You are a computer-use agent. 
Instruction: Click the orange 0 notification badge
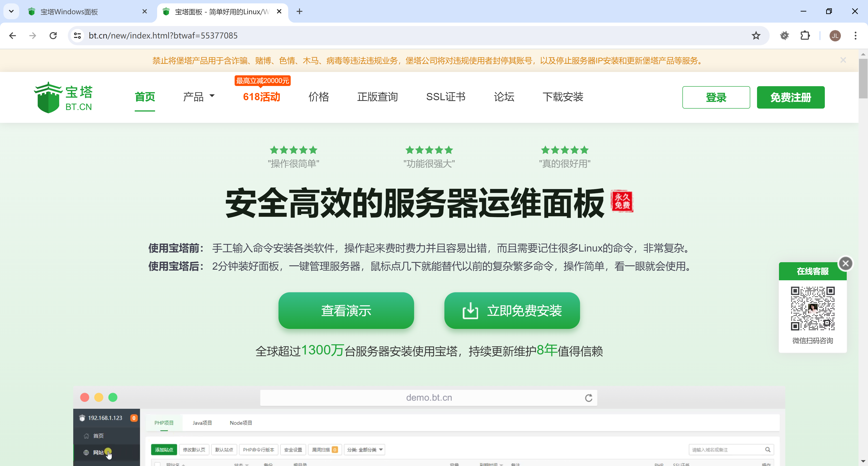(134, 418)
